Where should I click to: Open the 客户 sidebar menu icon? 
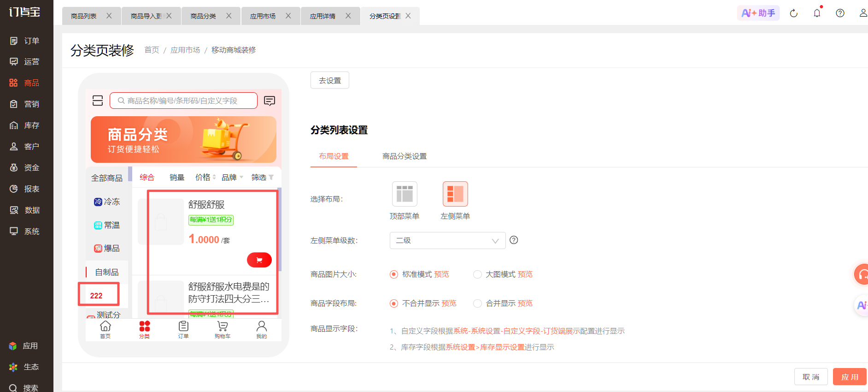pos(14,147)
